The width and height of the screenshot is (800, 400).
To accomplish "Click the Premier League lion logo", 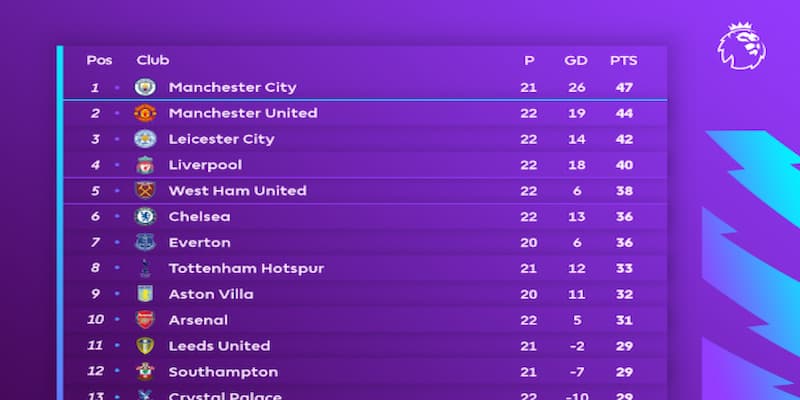I will tap(741, 46).
